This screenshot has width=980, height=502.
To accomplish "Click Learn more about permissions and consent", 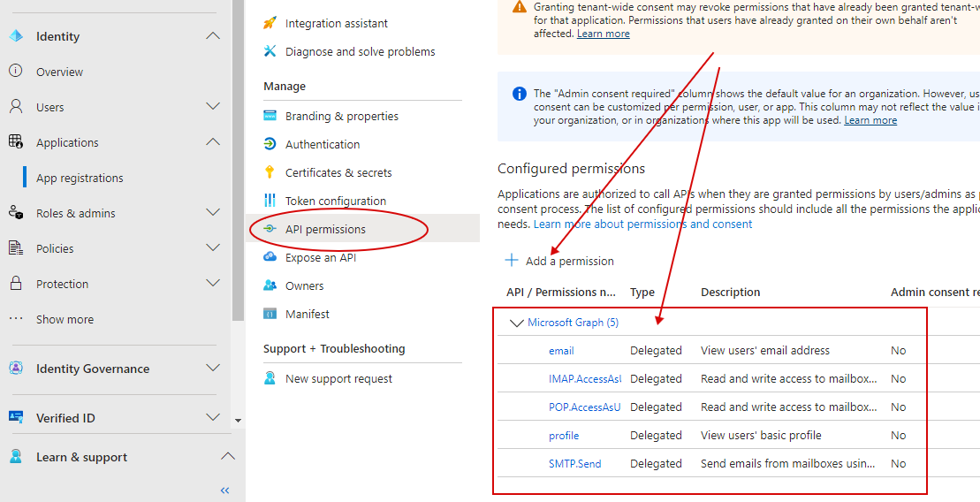I will pos(642,224).
